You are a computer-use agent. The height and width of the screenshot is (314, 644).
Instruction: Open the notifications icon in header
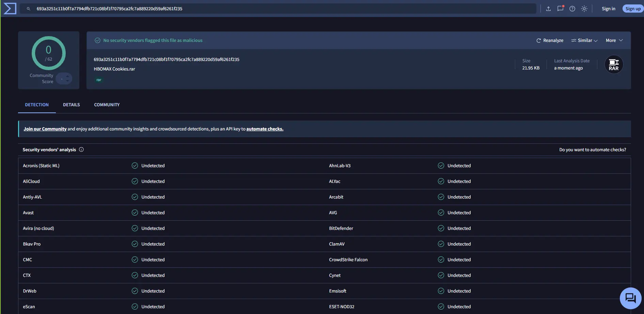click(x=560, y=9)
